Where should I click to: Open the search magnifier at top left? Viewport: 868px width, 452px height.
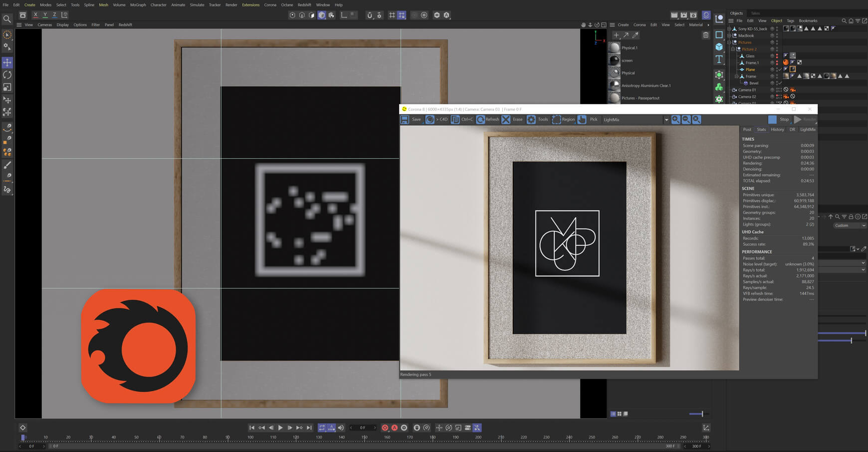click(x=7, y=19)
